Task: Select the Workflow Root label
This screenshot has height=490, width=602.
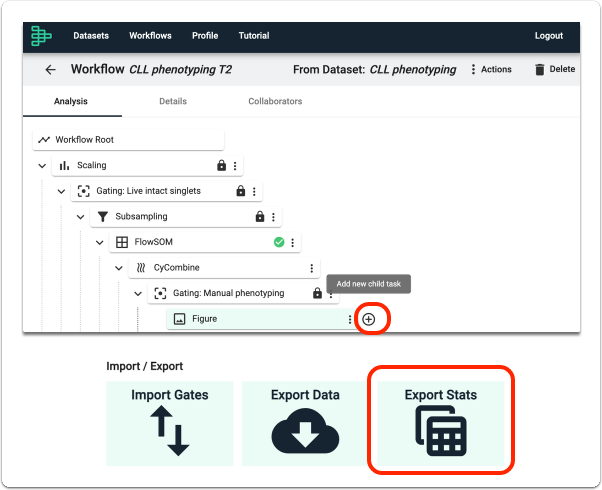Action: click(x=84, y=140)
